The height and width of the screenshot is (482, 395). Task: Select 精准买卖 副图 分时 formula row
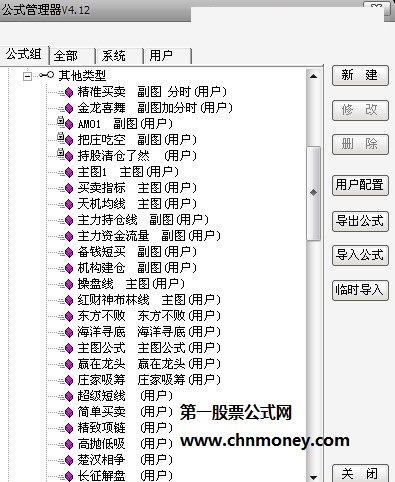[x=152, y=92]
